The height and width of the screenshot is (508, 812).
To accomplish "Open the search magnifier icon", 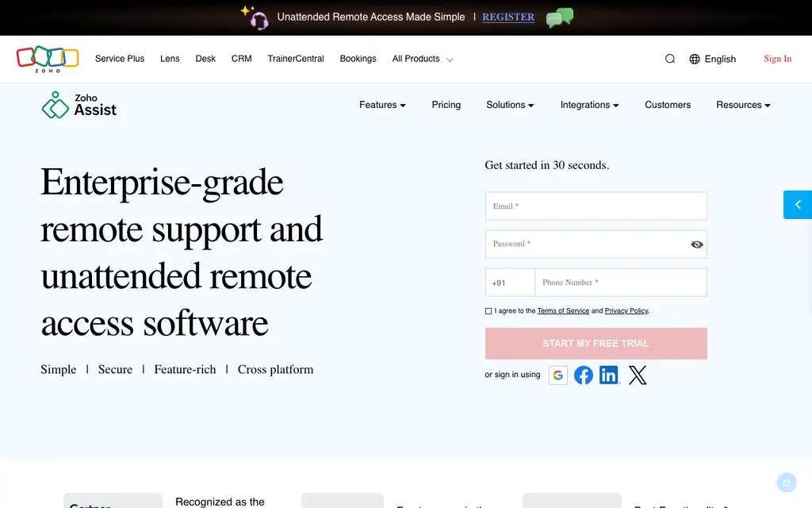I will [x=669, y=59].
